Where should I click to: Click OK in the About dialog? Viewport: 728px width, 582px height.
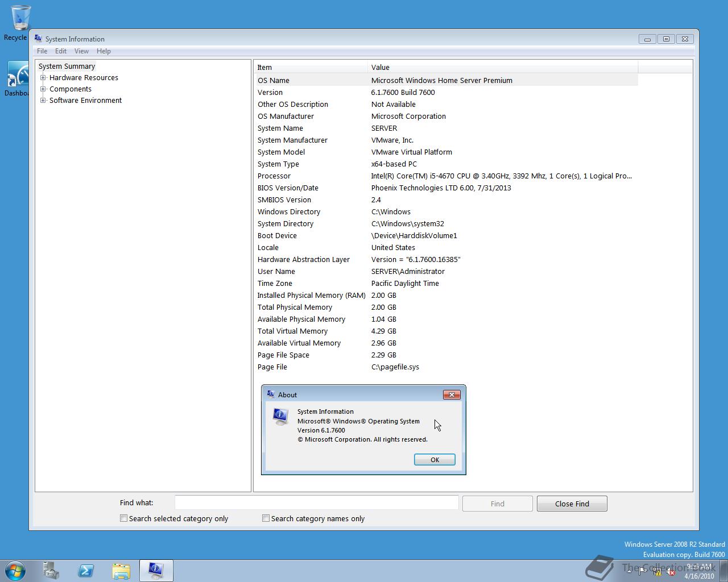435,460
